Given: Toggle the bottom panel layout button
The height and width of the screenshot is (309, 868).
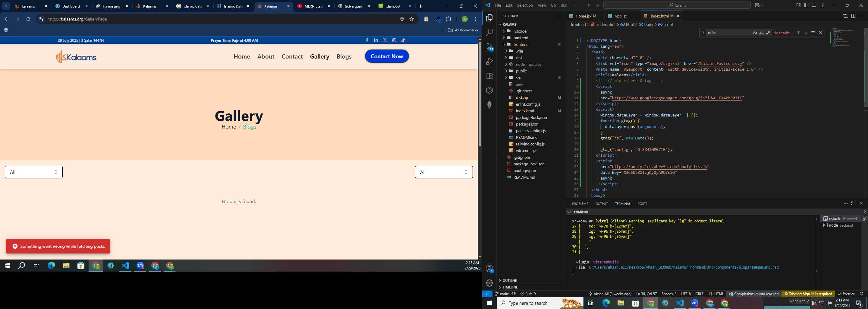Looking at the screenshot, I should coord(814,5).
